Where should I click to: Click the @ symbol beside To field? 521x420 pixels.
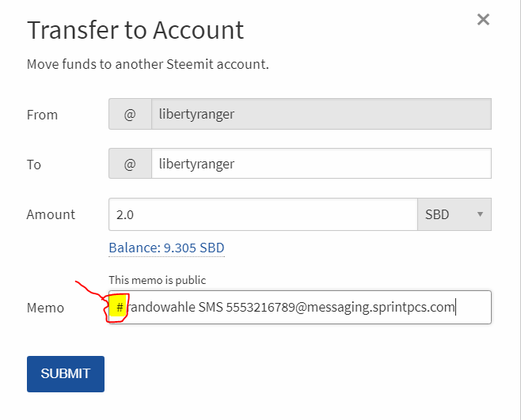pyautogui.click(x=130, y=164)
